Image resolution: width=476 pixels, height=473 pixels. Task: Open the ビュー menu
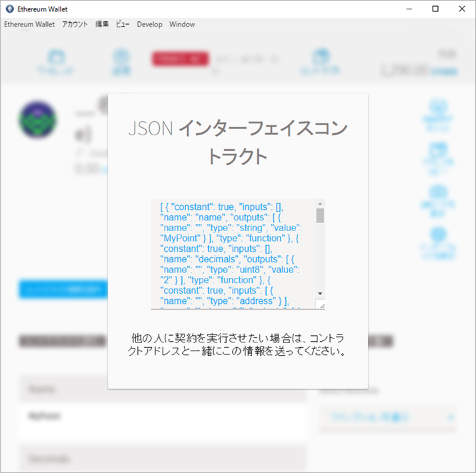click(123, 24)
